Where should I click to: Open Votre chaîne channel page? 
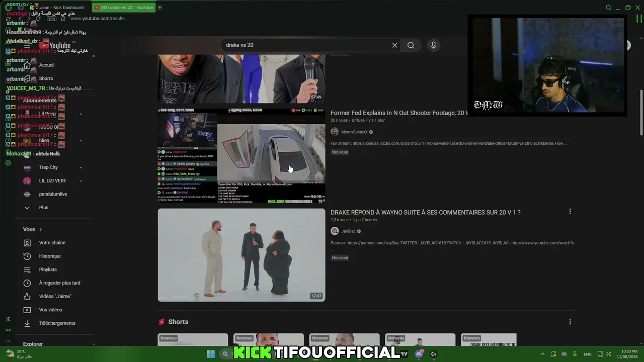(x=52, y=243)
